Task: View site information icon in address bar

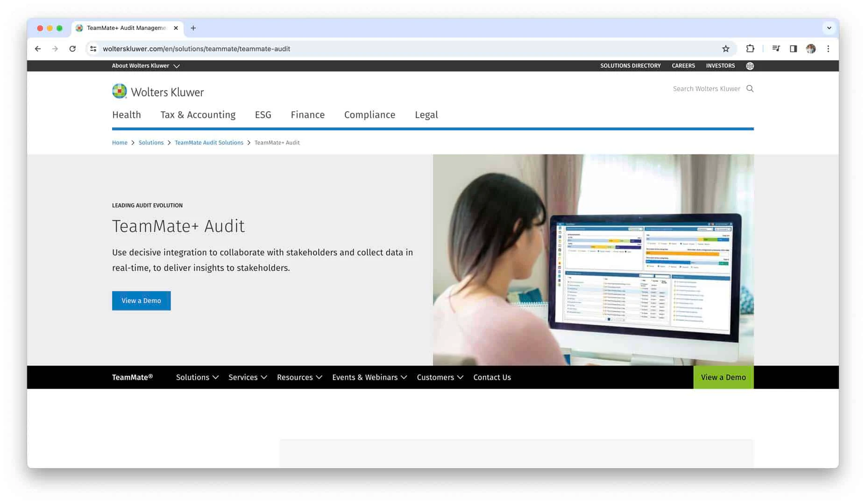Action: (93, 49)
